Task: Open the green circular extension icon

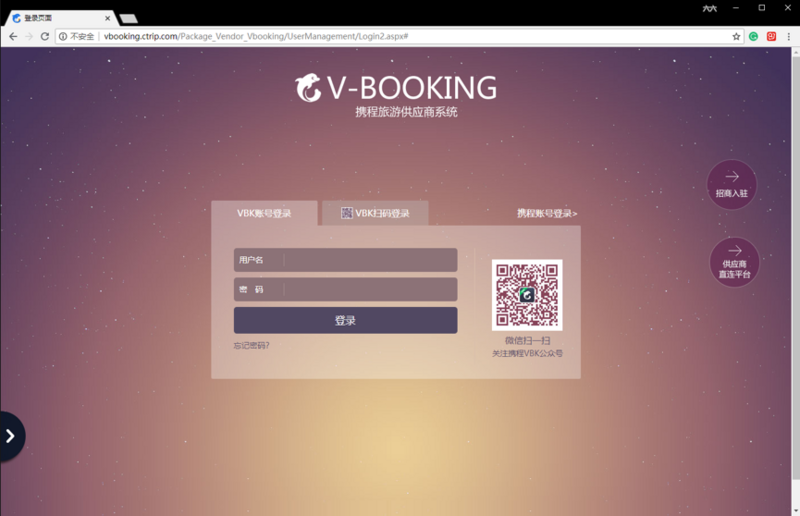Action: (x=754, y=36)
